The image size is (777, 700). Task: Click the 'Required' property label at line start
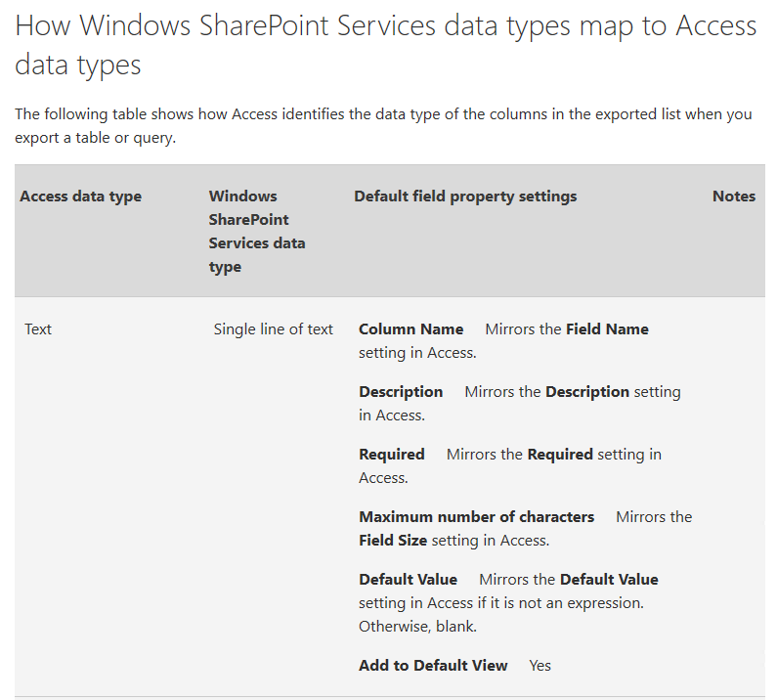[x=392, y=455]
